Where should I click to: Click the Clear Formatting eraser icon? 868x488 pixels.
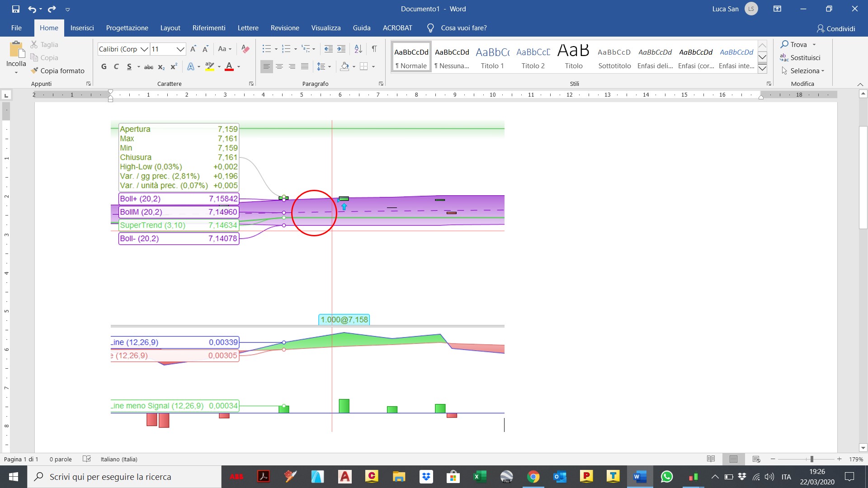[x=245, y=49]
